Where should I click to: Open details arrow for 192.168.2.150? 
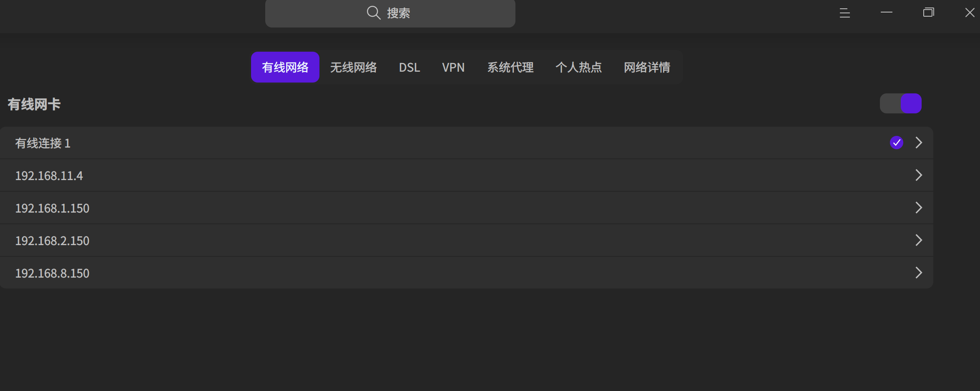[x=918, y=240]
